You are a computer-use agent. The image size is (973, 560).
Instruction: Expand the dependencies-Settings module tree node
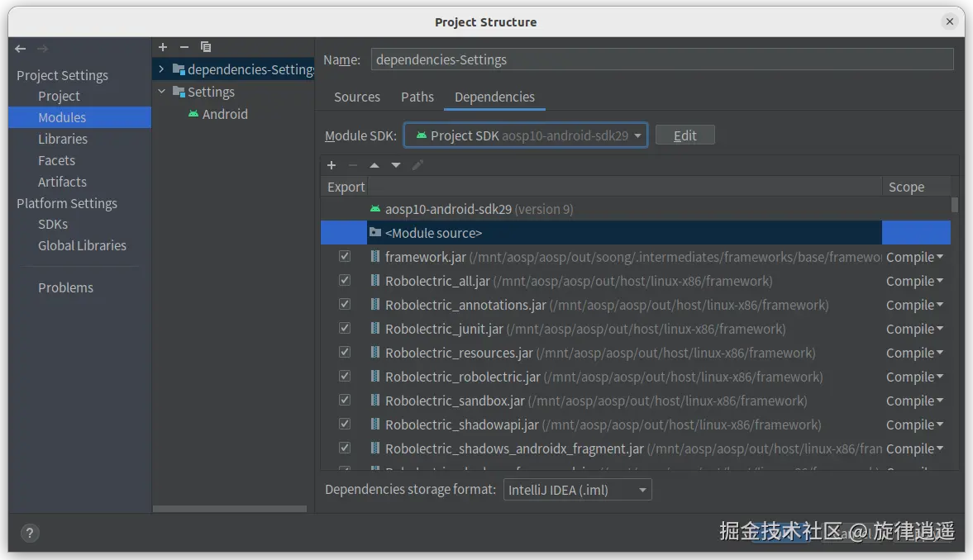pos(161,69)
